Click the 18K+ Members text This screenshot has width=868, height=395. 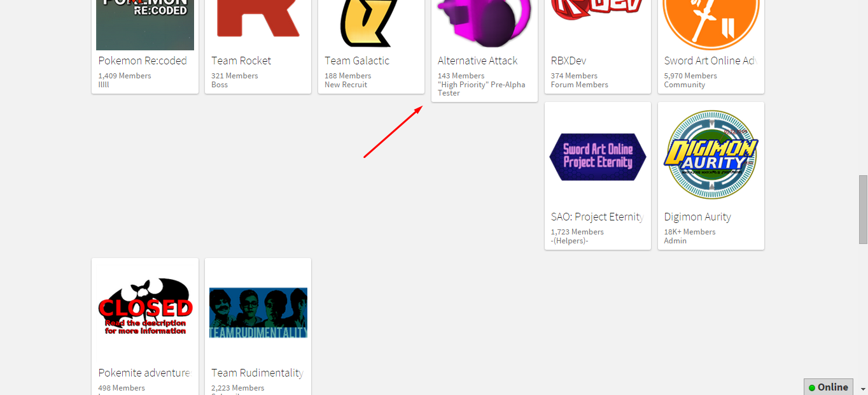[690, 232]
